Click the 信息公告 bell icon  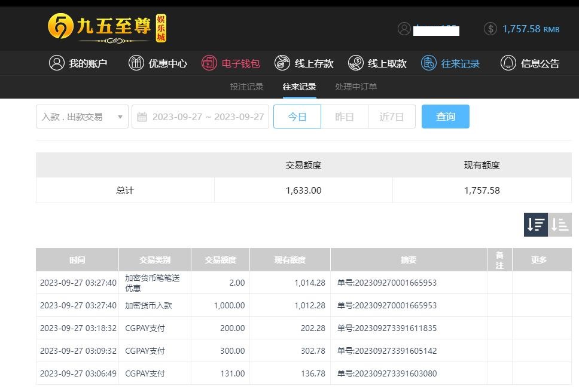(508, 63)
